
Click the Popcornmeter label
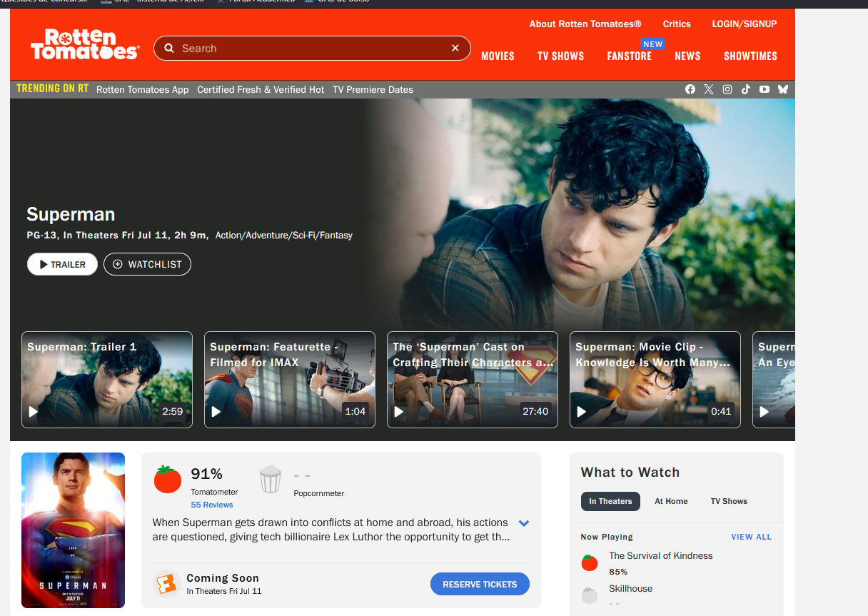(319, 493)
